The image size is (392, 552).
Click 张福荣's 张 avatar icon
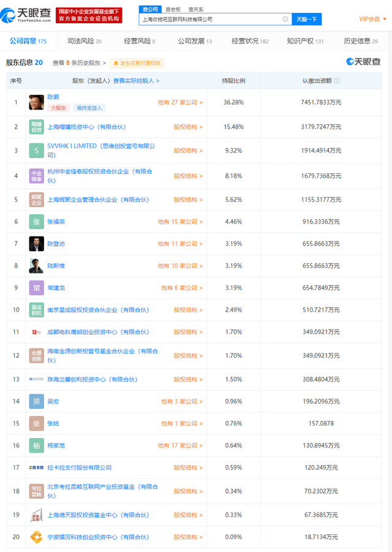[x=37, y=222]
